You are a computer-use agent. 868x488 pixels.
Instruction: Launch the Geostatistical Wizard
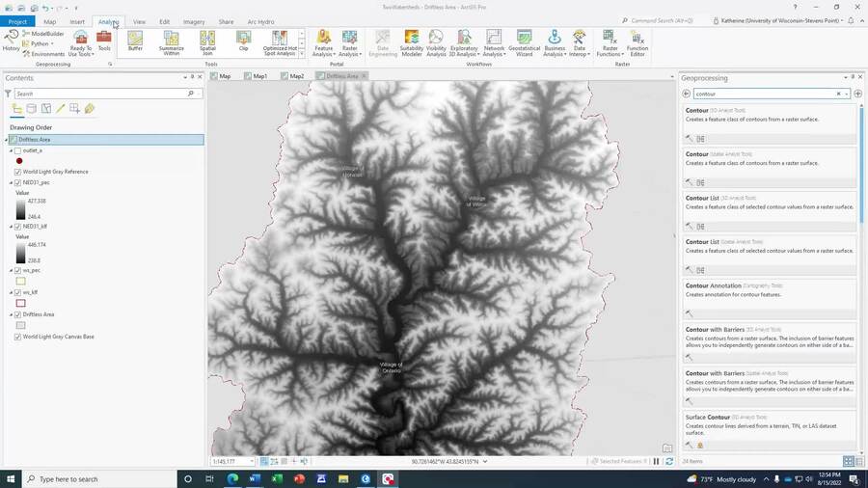[x=524, y=43]
